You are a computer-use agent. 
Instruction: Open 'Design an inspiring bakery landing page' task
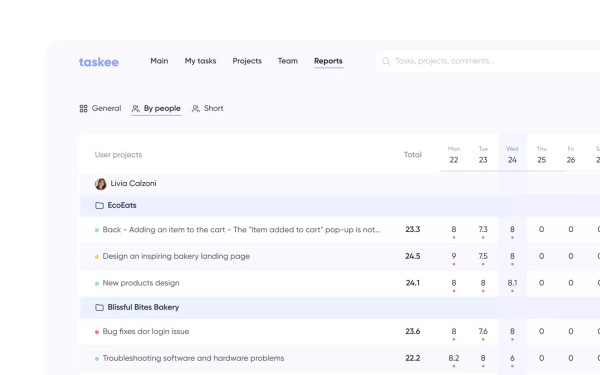pos(176,256)
